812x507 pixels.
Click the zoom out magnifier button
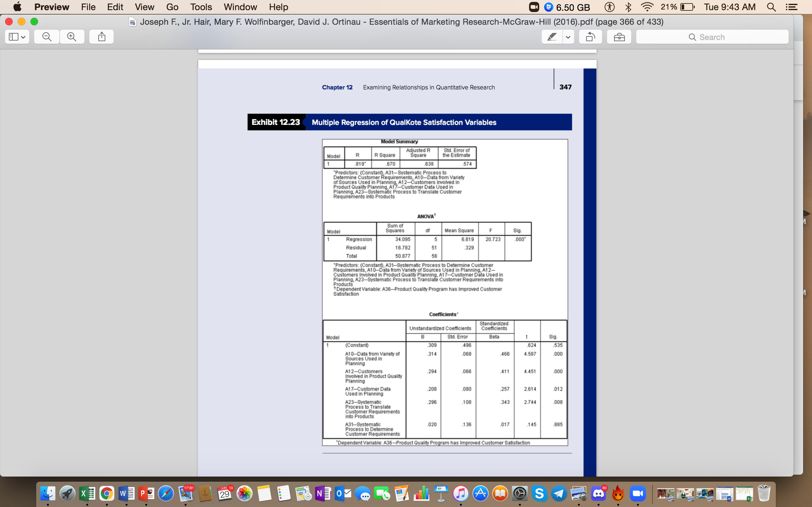[47, 37]
